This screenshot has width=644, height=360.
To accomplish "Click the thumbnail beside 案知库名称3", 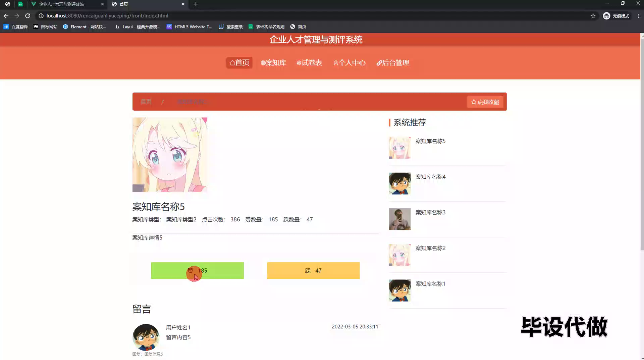I will click(399, 219).
